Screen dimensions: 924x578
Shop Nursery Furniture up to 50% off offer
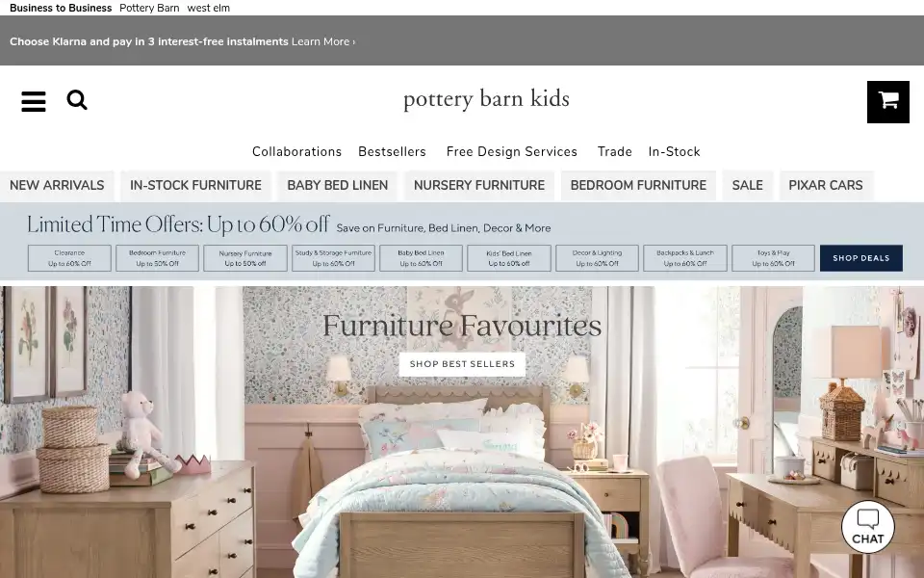(245, 258)
